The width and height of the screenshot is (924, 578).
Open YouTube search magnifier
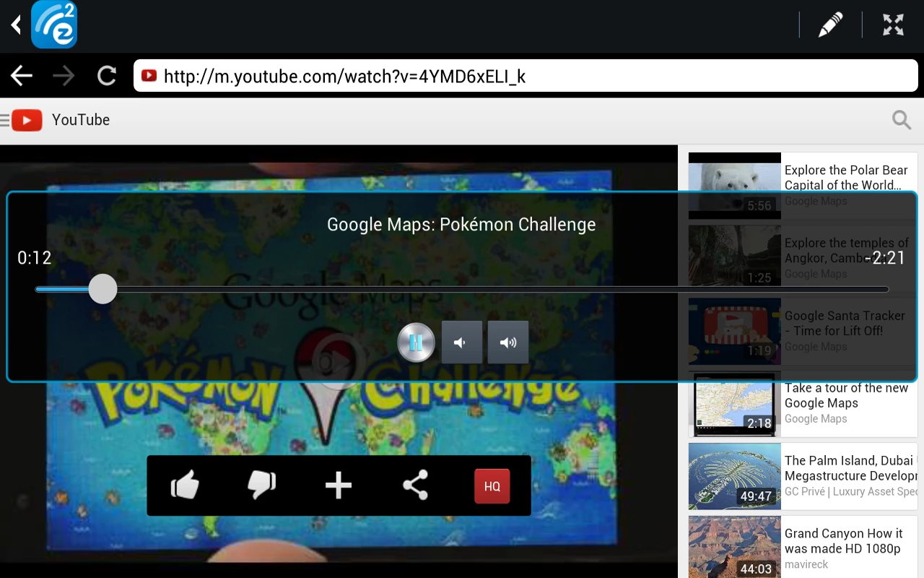coord(902,120)
